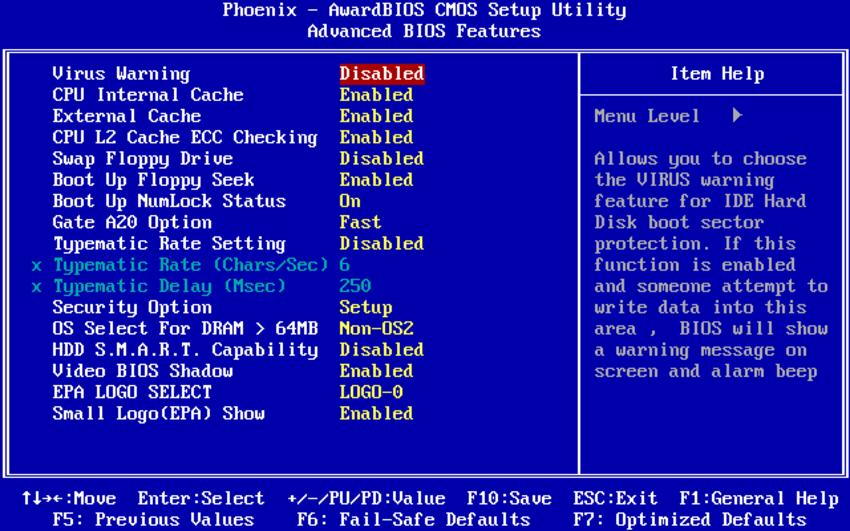Click the F1:General Help hint
Image resolution: width=850 pixels, height=531 pixels.
[x=759, y=498]
